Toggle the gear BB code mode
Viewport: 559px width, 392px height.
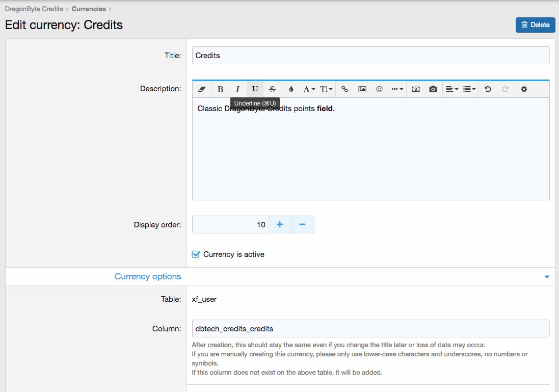coord(524,89)
